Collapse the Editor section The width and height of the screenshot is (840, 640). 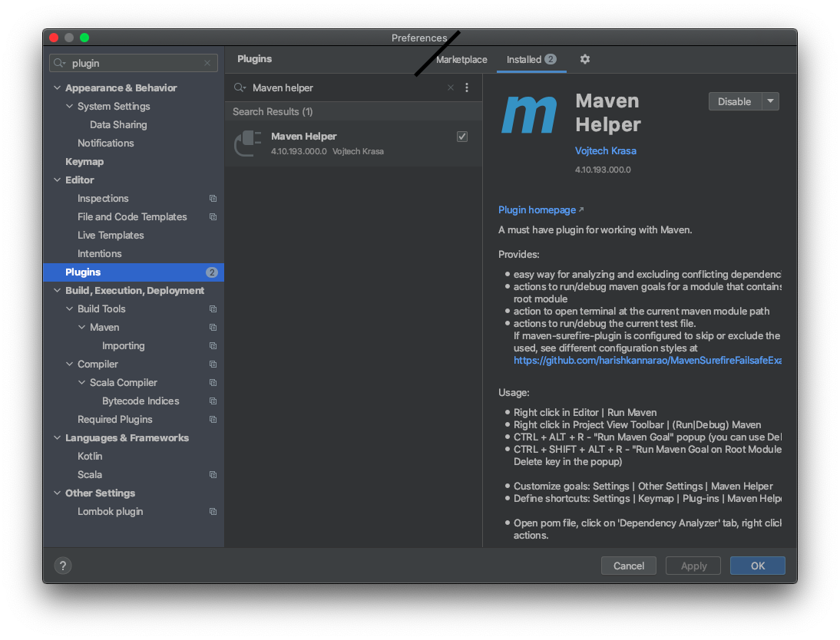coord(58,180)
